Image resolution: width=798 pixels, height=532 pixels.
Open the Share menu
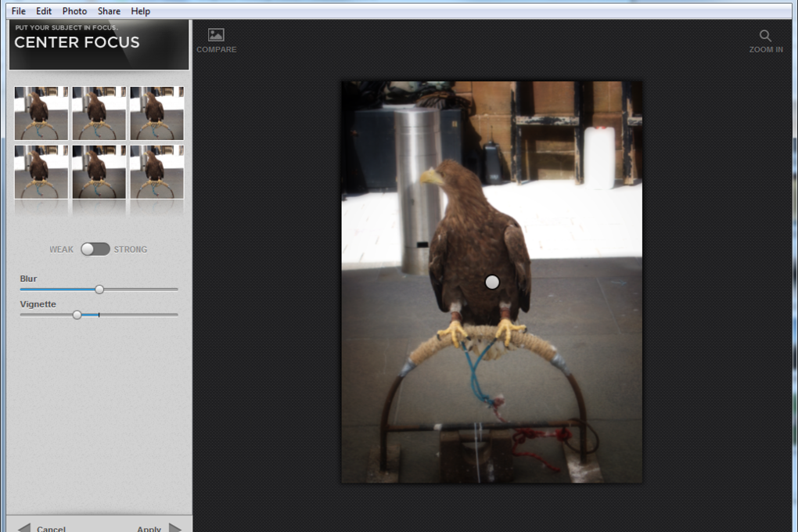(109, 11)
